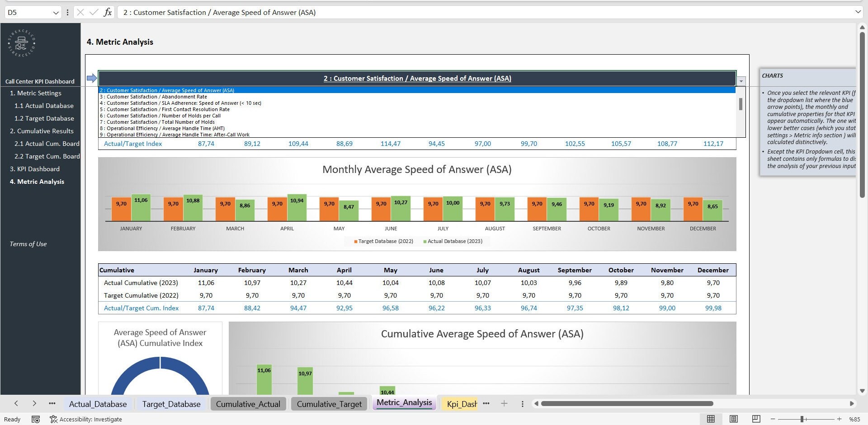
Task: Activate Page Break Preview icon
Action: [x=755, y=419]
